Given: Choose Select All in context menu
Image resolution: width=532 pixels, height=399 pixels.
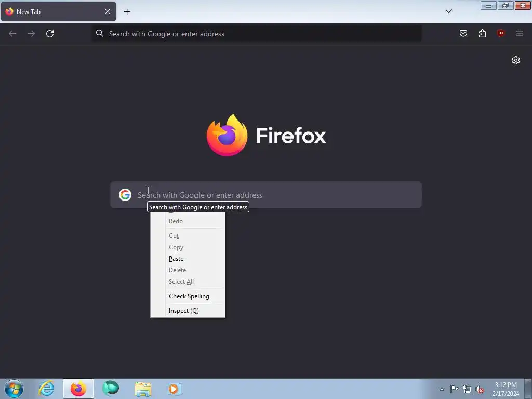Looking at the screenshot, I should coord(188,282).
